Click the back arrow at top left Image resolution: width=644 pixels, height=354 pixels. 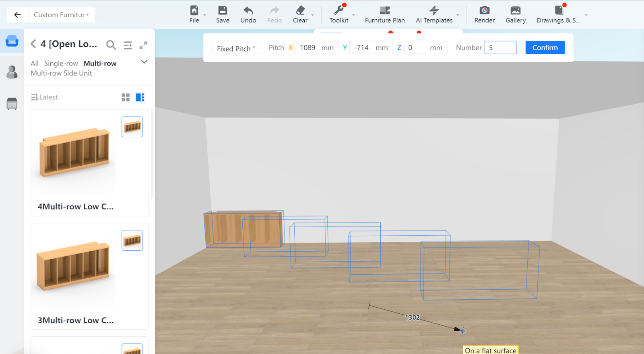point(17,15)
